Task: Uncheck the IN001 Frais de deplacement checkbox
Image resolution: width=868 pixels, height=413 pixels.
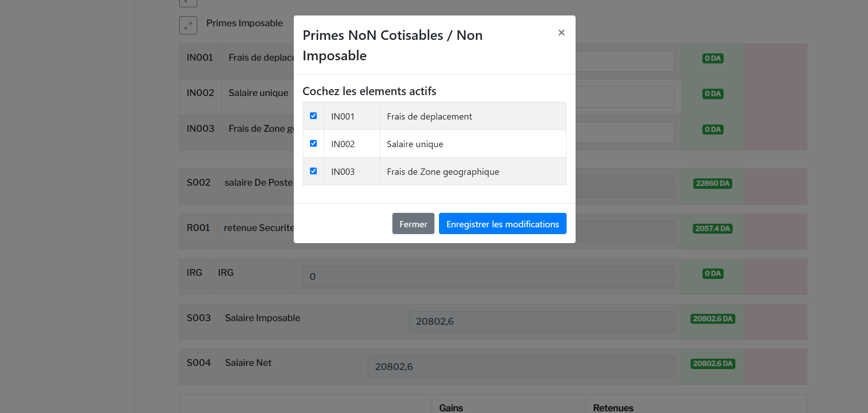Action: tap(313, 116)
